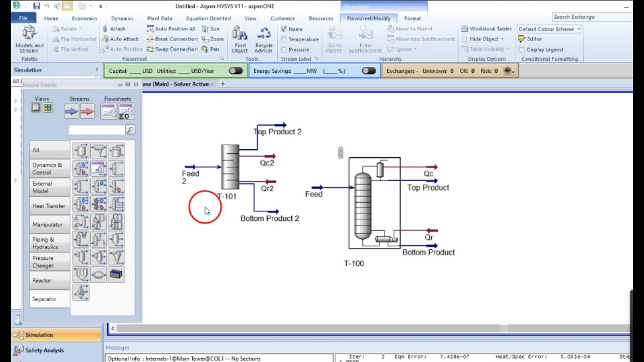Open the Format ribbon tab
This screenshot has width=644, height=362.
pos(413,19)
